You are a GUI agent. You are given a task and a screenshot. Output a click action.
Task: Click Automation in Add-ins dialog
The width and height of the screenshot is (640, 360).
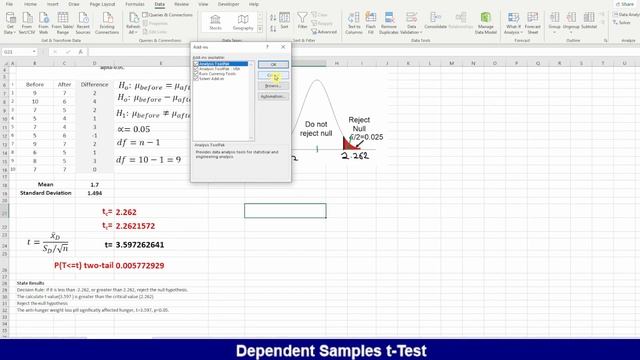pyautogui.click(x=273, y=96)
